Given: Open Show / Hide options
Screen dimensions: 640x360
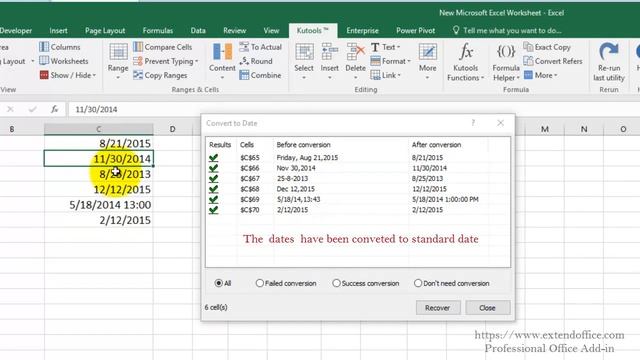Looking at the screenshot, I should pyautogui.click(x=67, y=75).
